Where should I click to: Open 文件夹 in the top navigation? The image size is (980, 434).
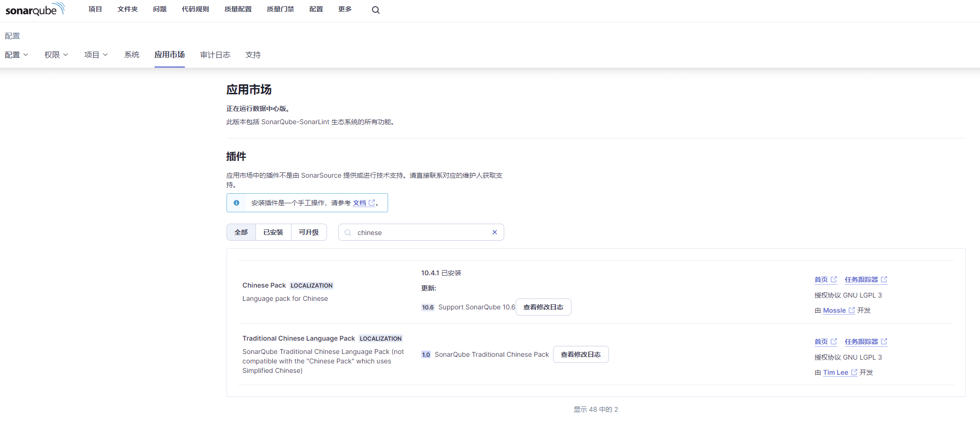point(127,9)
